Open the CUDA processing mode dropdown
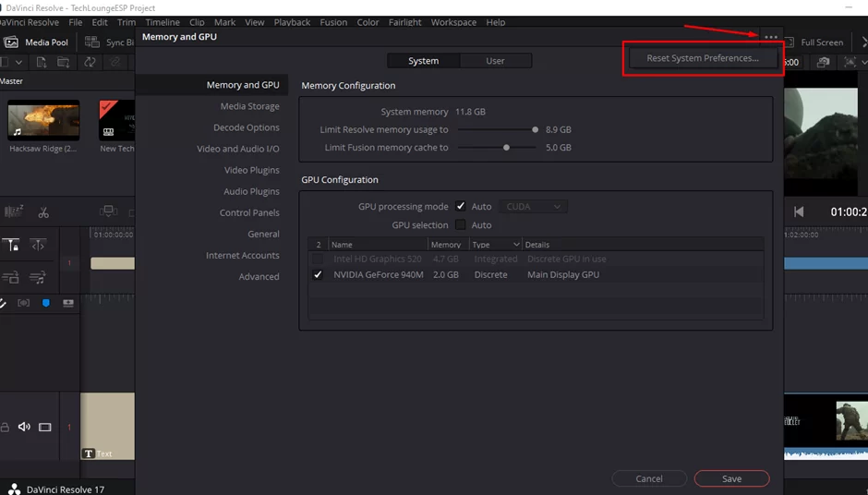The height and width of the screenshot is (495, 868). point(533,207)
